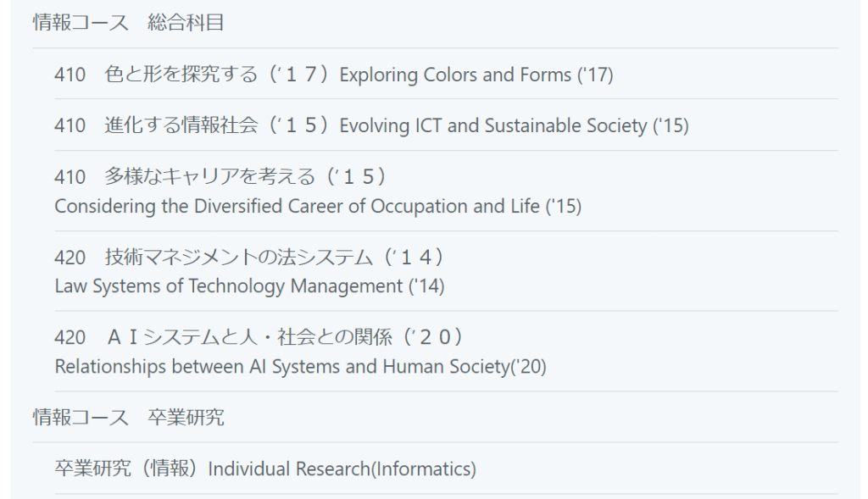
Task: Click code 410 beside 進化する情報社会
Action: [70, 125]
